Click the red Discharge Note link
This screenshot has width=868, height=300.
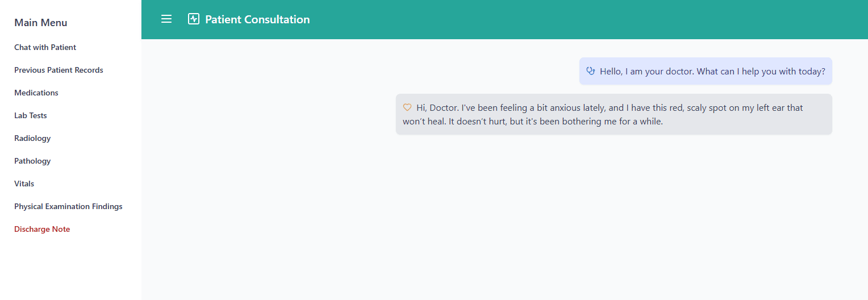click(42, 229)
